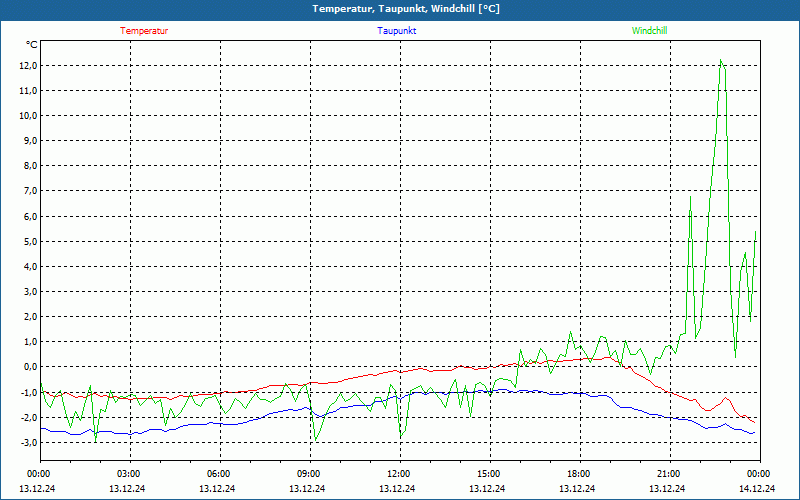Screen dimensions: 800x500
Task: Click the 4,0 y-axis value
Action: [x=30, y=266]
